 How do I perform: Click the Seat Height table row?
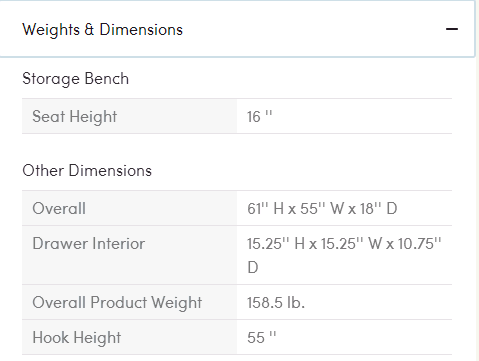click(x=237, y=116)
